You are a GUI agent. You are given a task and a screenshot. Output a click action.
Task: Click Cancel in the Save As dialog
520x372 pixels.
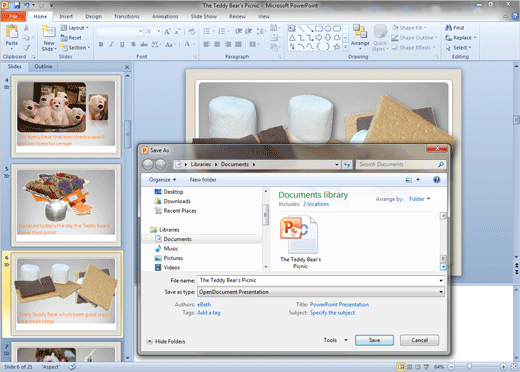point(419,340)
